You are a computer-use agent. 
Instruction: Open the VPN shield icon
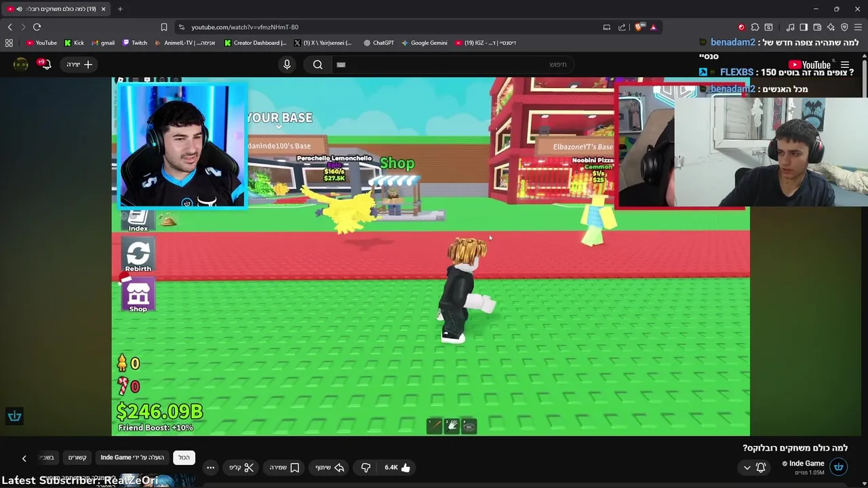click(x=844, y=27)
